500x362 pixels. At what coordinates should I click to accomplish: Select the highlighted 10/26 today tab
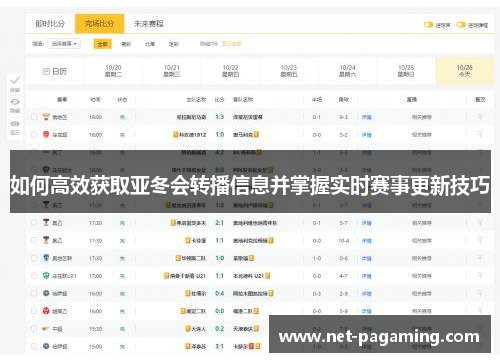pos(464,71)
